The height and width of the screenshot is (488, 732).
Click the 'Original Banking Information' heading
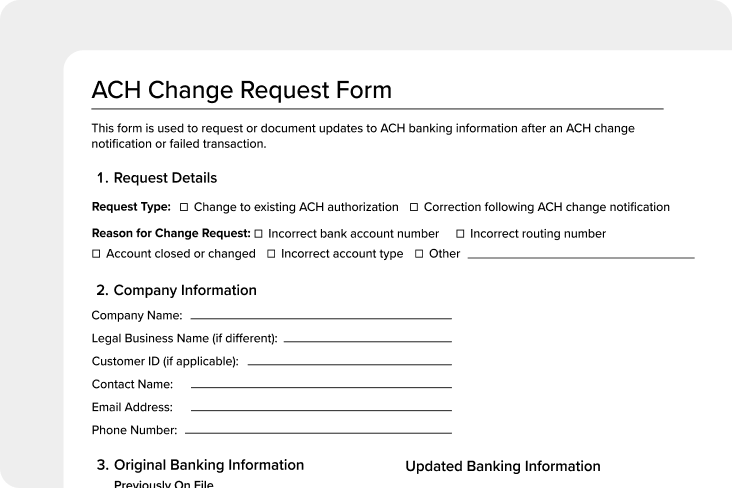click(208, 465)
